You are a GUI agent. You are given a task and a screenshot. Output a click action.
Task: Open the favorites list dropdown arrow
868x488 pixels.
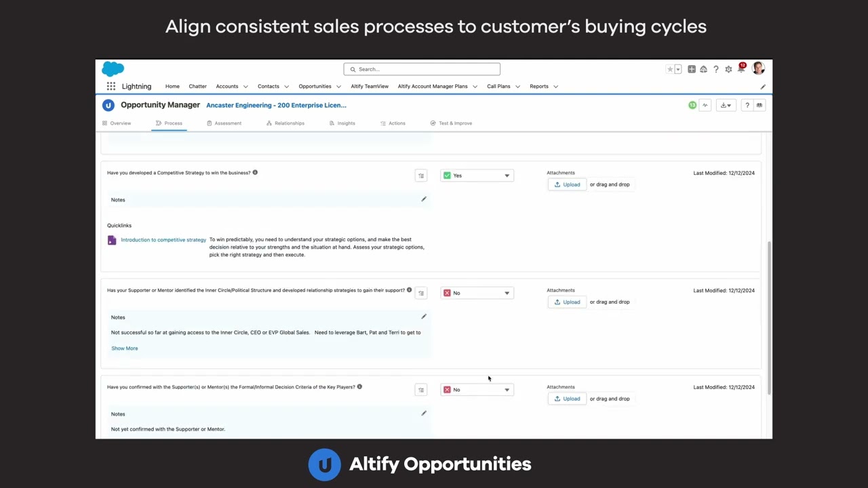(x=677, y=69)
